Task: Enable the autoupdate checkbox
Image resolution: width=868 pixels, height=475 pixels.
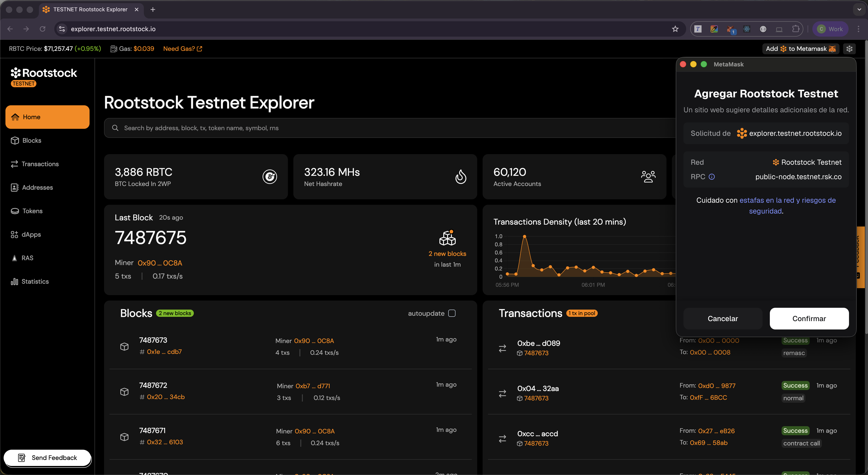Action: 452,313
